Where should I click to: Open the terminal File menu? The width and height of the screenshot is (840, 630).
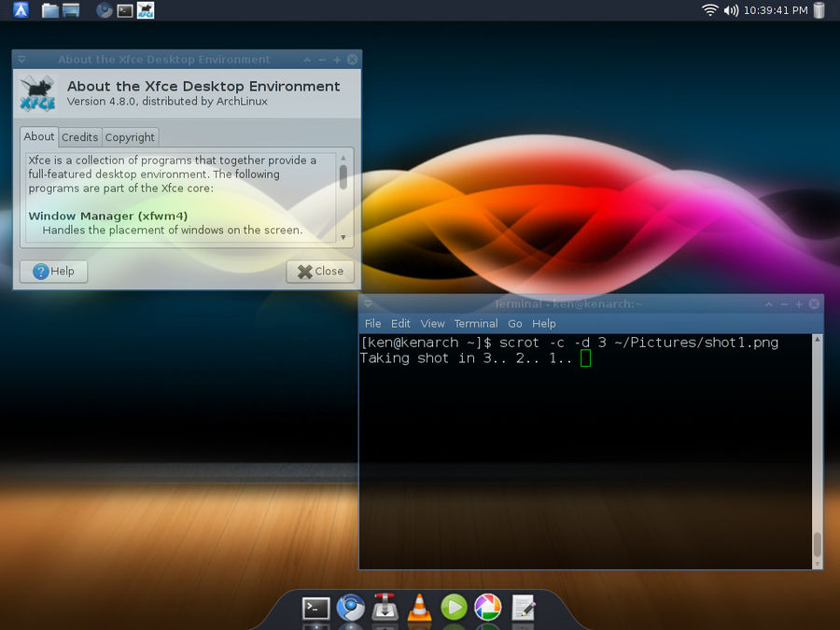pos(372,324)
